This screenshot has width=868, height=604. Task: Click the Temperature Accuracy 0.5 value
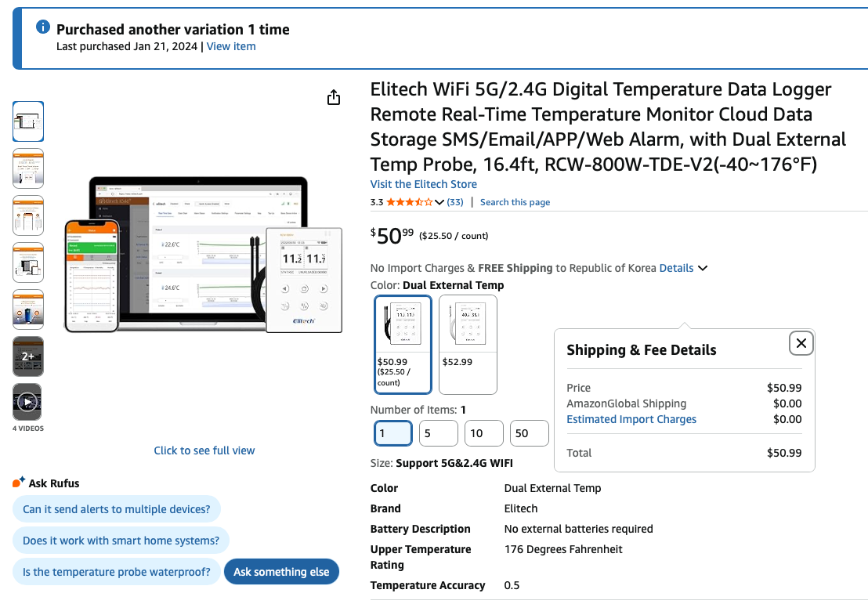[512, 585]
